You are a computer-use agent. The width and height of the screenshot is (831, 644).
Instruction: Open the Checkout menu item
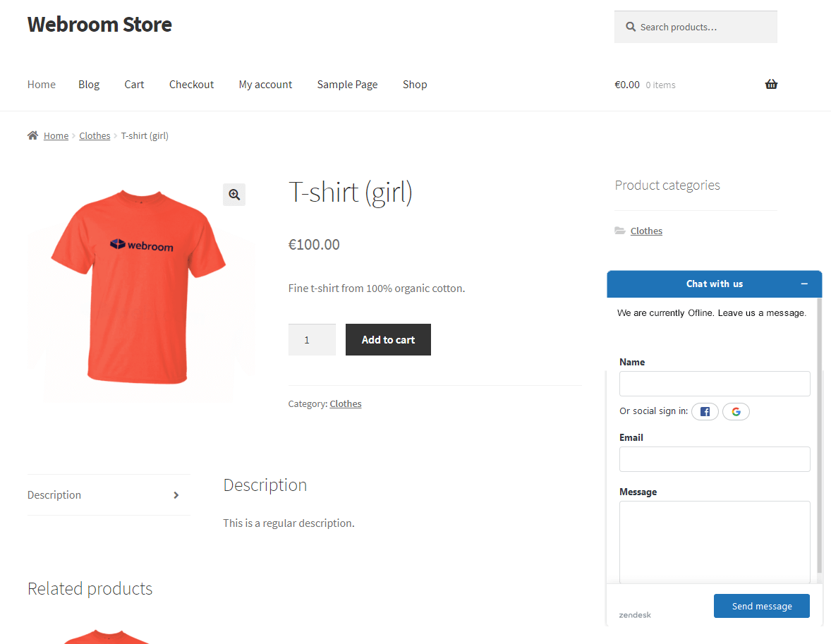pyautogui.click(x=191, y=84)
